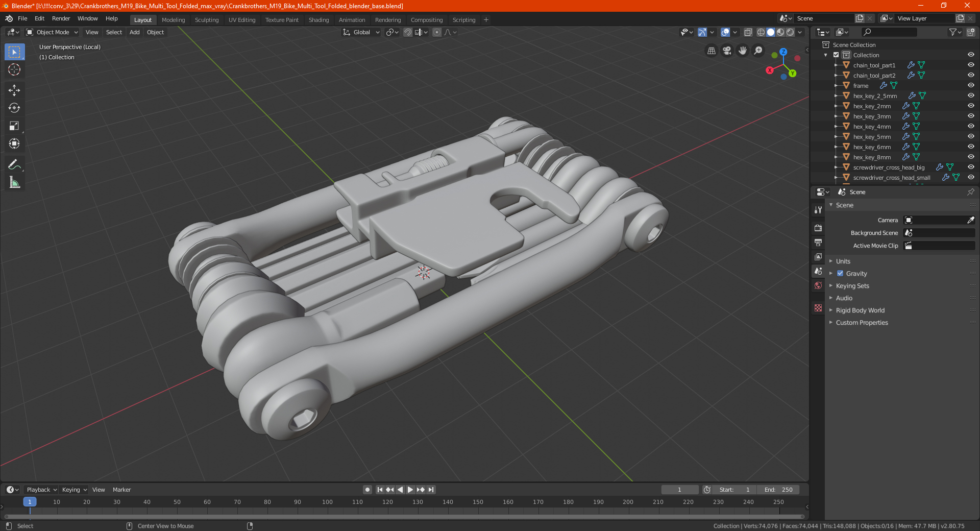Toggle auto keying record button
This screenshot has height=531, width=980.
(x=367, y=490)
